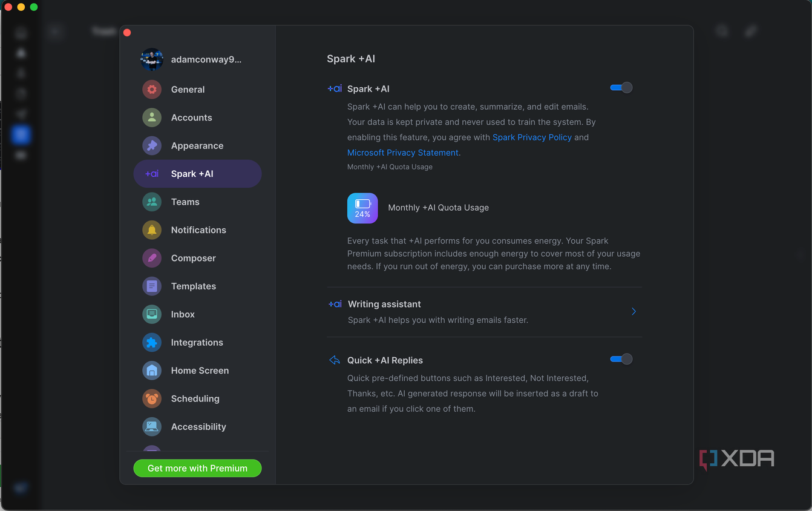The width and height of the screenshot is (812, 511).
Task: Click the macOS yellow minimize button
Action: click(21, 7)
